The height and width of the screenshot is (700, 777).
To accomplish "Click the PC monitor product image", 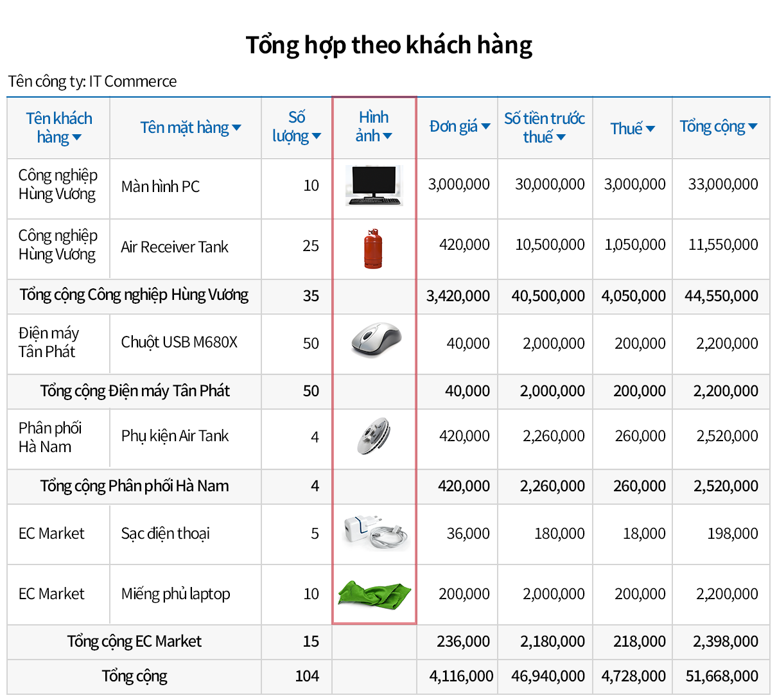I will click(x=374, y=186).
